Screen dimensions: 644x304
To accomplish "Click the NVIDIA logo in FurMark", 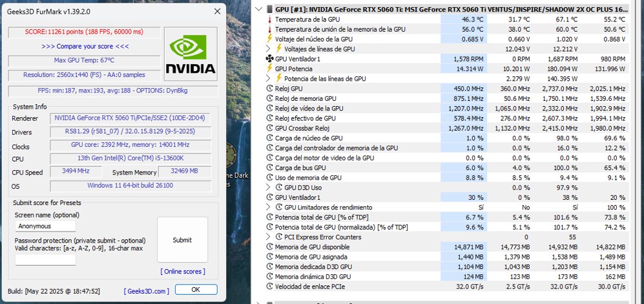I will (x=190, y=54).
